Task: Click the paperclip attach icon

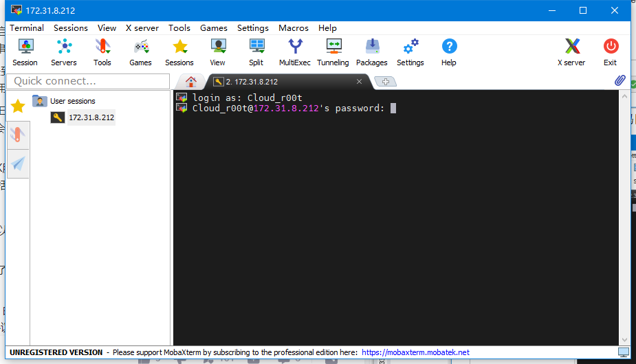Action: (x=620, y=81)
